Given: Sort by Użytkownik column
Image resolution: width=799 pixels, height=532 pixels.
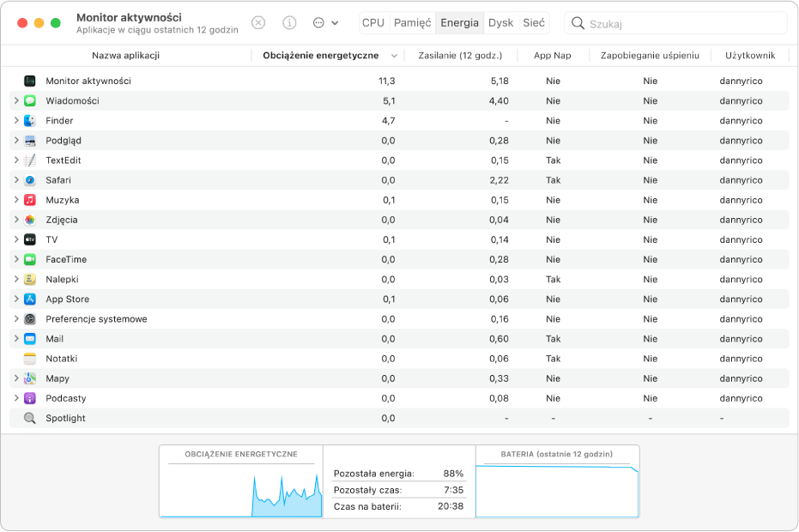Looking at the screenshot, I should click(x=750, y=56).
